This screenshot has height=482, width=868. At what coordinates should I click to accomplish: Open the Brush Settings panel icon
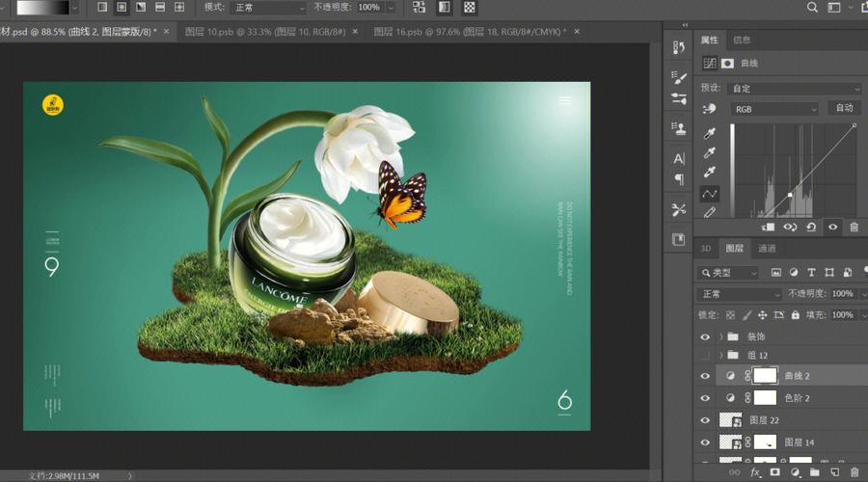coord(679,77)
